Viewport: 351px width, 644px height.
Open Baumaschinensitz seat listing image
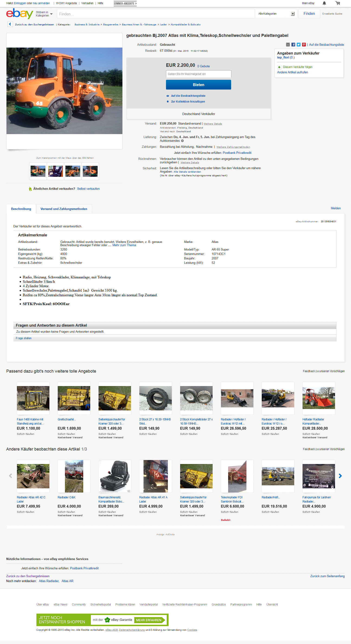tap(115, 476)
